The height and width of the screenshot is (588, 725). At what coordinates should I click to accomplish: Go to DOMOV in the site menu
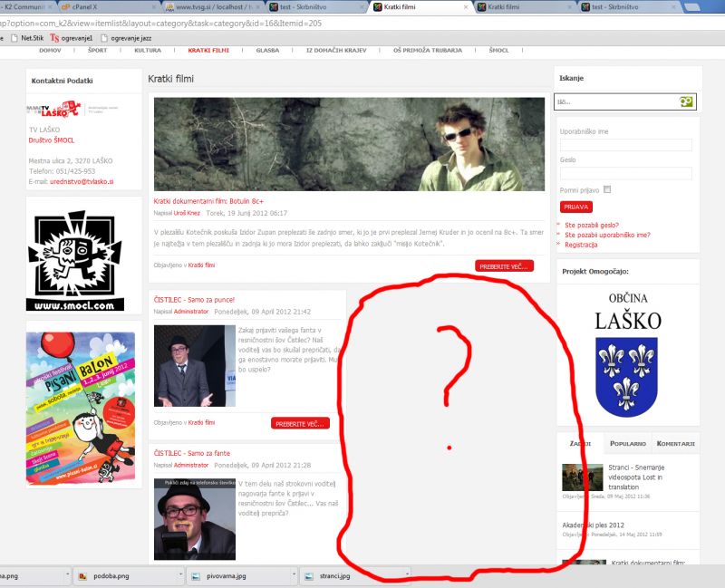click(x=50, y=50)
